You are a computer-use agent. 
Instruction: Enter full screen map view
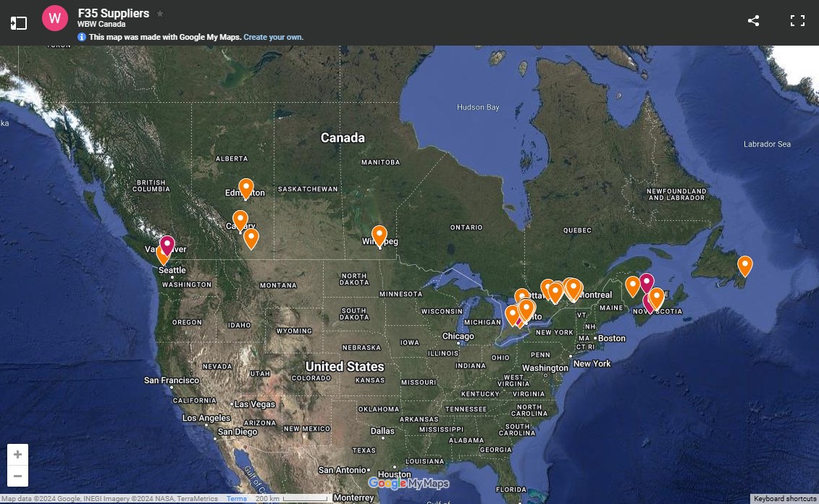(x=797, y=21)
